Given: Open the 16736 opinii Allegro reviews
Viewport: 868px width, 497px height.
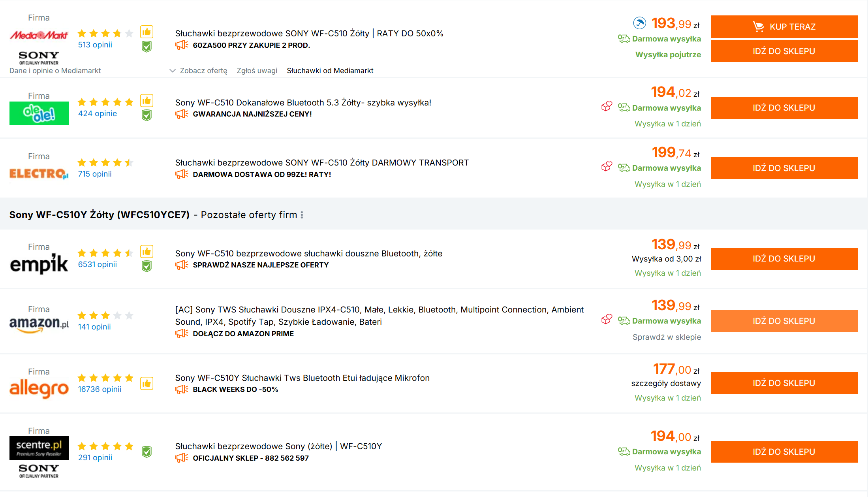Looking at the screenshot, I should 100,389.
